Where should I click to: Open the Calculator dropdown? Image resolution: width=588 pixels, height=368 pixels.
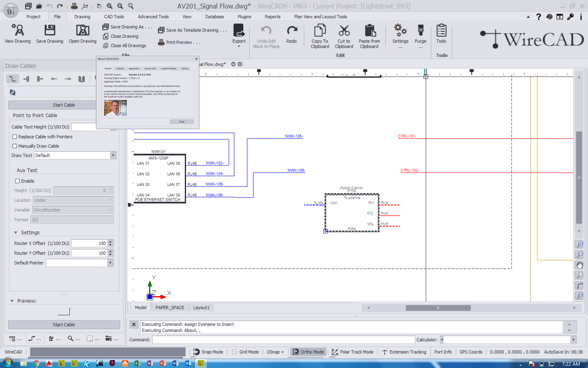[573, 340]
